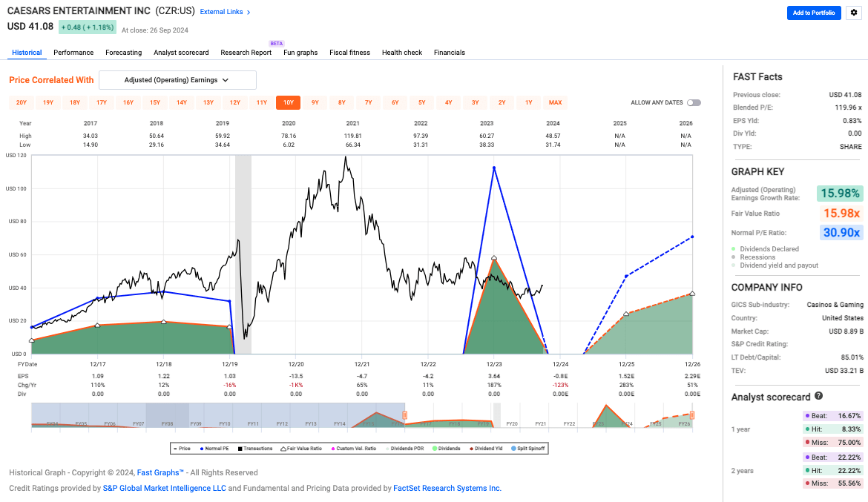Click the chevron next to External Links

coord(249,12)
